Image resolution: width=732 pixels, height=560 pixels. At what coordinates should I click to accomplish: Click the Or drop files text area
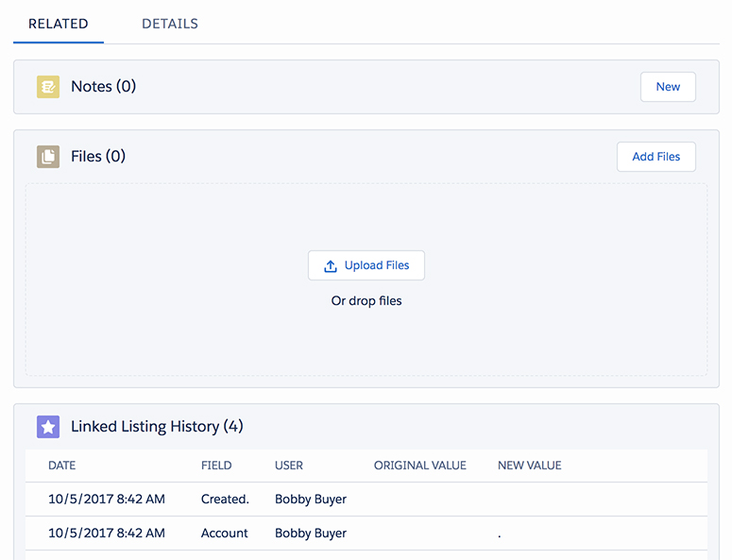tap(366, 301)
